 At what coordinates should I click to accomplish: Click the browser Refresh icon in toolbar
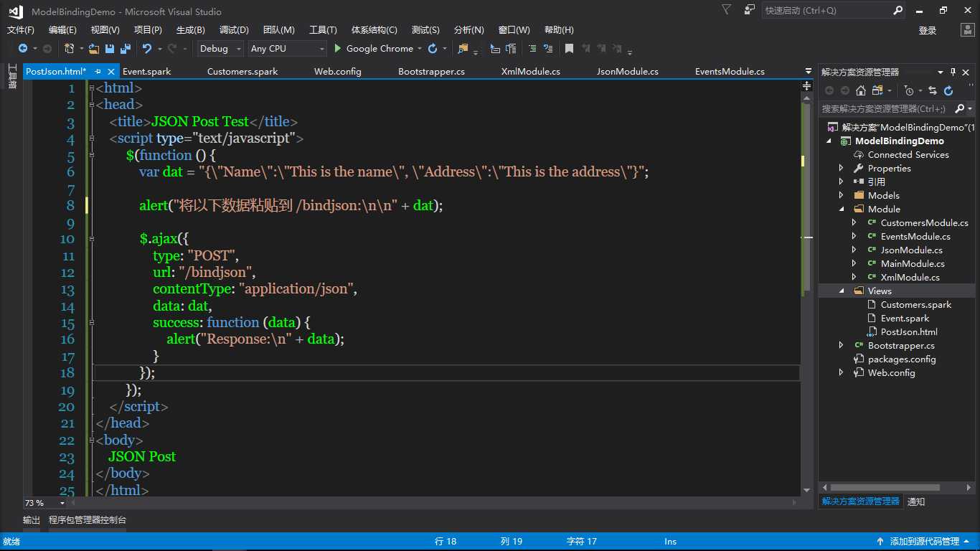click(x=433, y=49)
